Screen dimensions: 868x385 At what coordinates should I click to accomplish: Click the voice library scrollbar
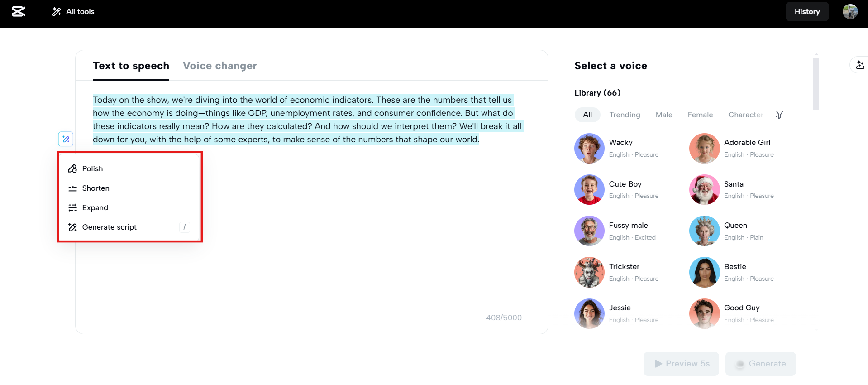click(x=816, y=84)
